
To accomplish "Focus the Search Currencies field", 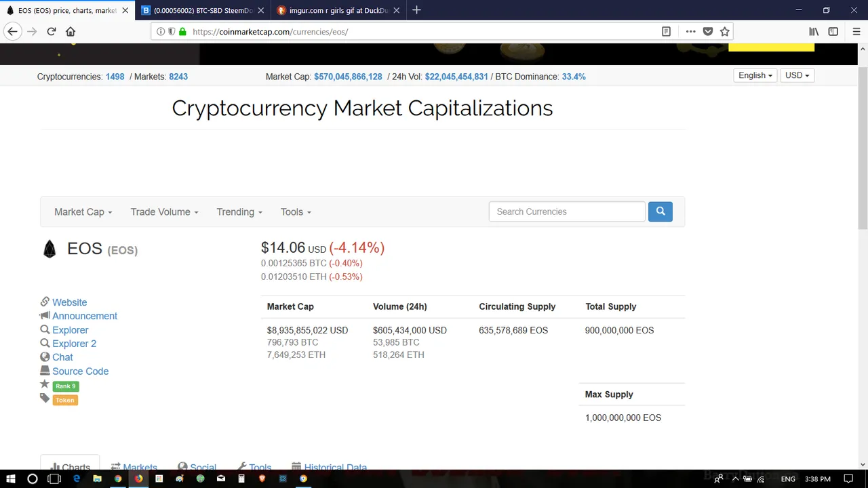I will pyautogui.click(x=567, y=211).
